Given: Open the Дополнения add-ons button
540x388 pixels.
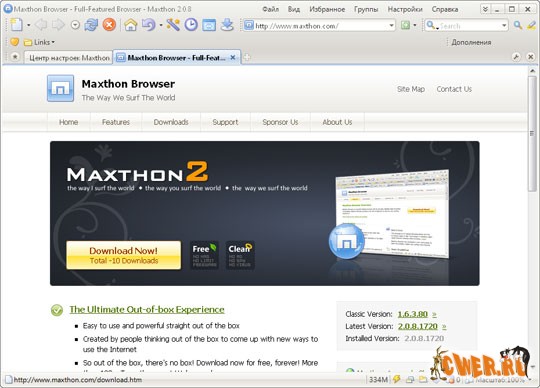Looking at the screenshot, I should [x=471, y=42].
